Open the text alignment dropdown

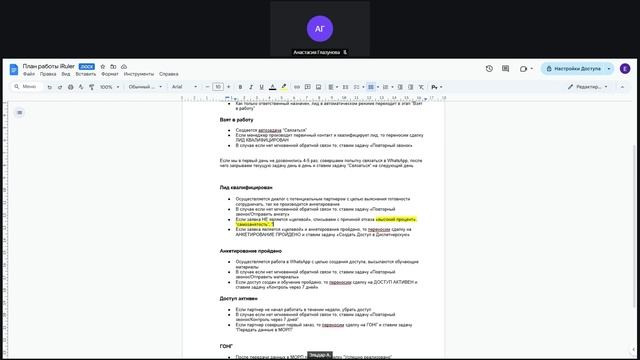click(x=333, y=87)
